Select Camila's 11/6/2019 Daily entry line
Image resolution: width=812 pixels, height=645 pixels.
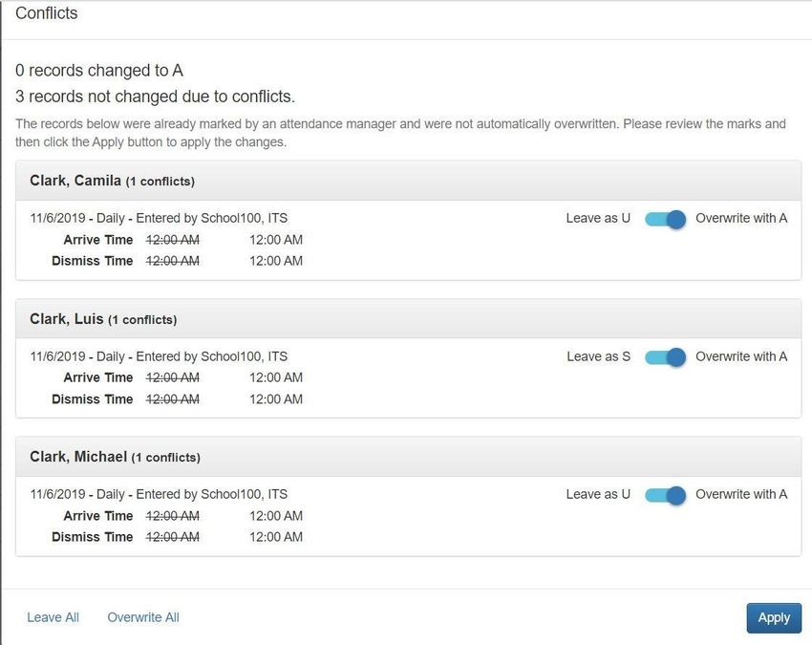[159, 218]
